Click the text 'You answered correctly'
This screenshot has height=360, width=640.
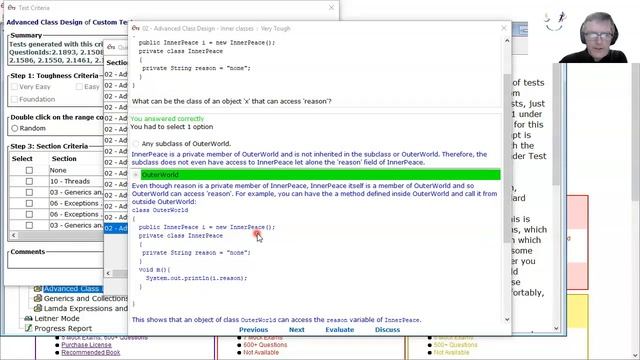[167, 119]
